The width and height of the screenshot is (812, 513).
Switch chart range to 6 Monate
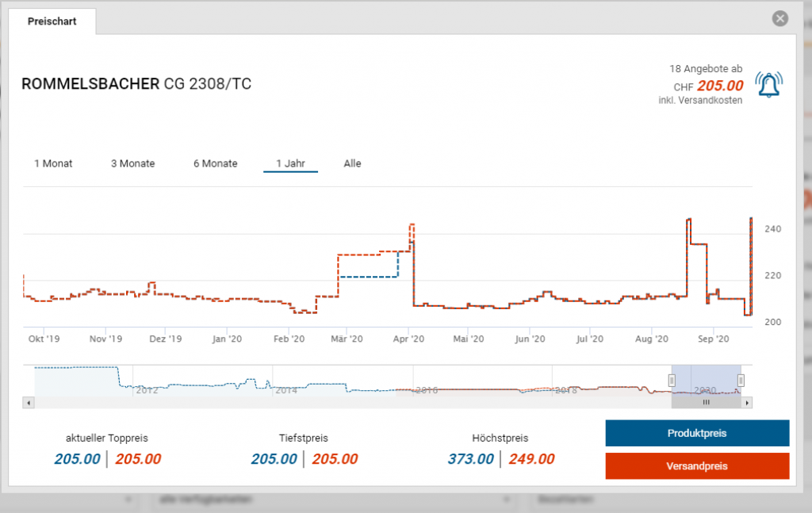pos(215,163)
